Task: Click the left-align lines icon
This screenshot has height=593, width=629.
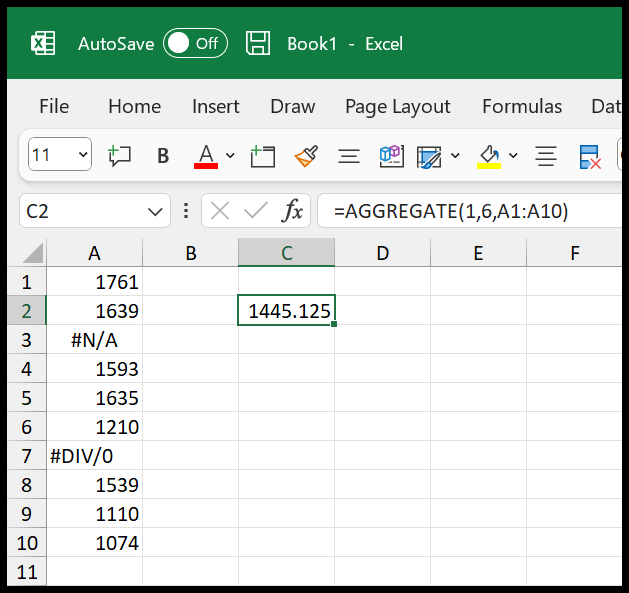Action: point(349,156)
